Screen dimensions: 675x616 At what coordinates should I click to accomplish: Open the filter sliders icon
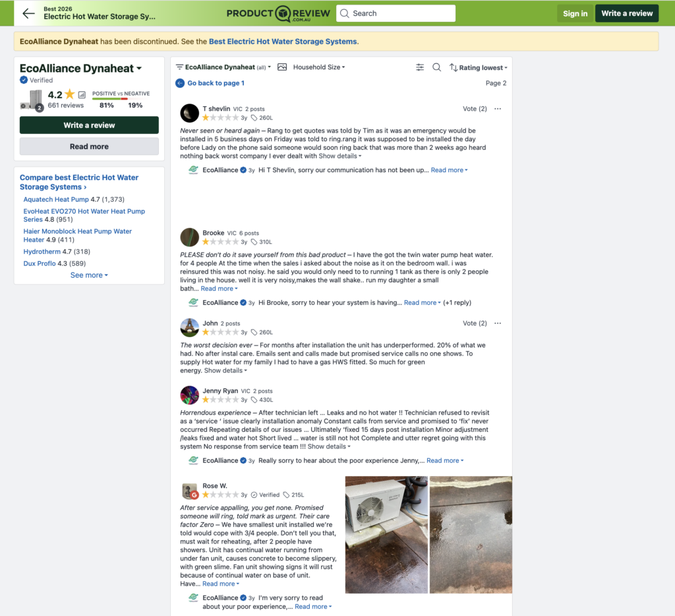420,67
